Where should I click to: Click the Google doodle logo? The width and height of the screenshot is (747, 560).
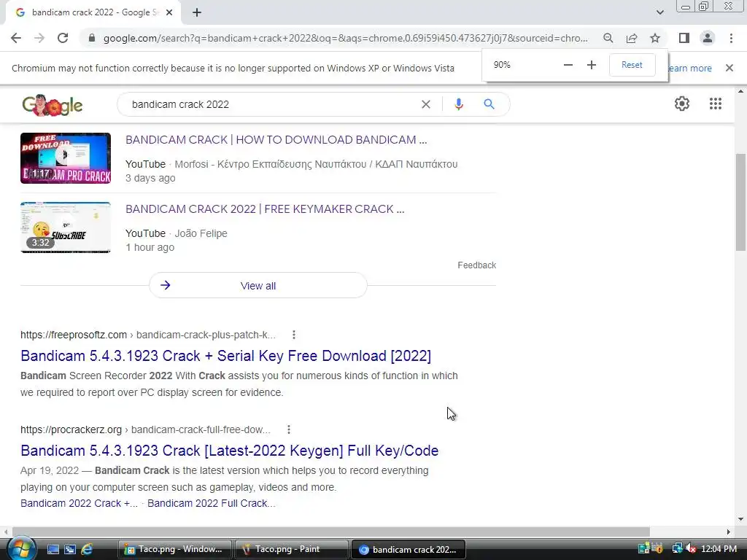[53, 105]
